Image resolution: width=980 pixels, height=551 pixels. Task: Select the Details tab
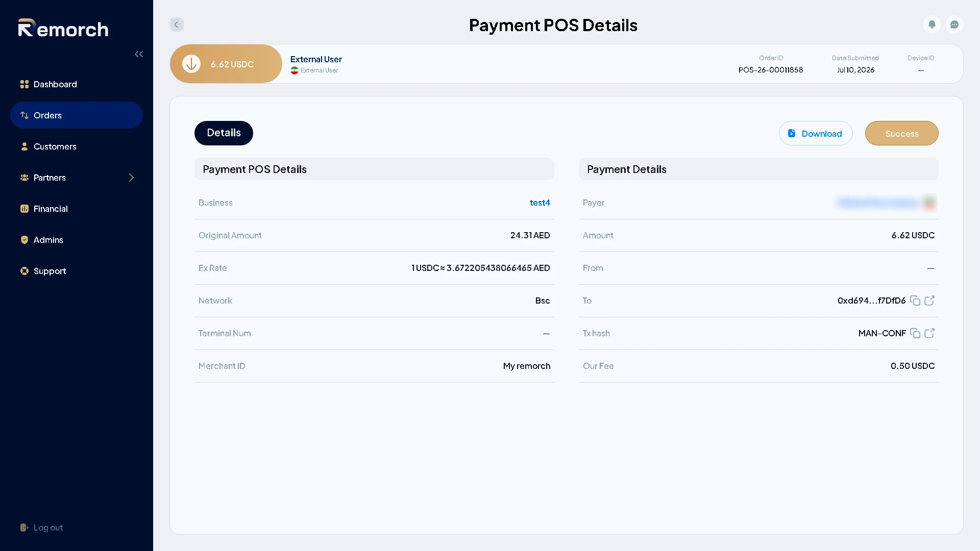224,133
